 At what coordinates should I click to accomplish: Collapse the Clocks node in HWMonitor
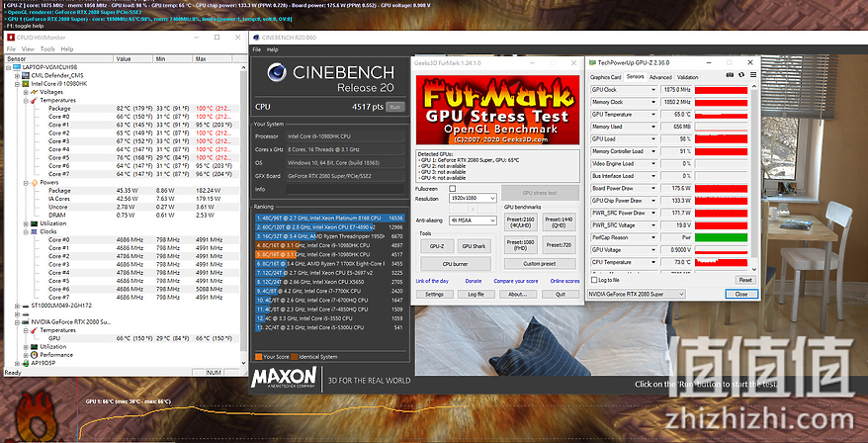(26, 232)
